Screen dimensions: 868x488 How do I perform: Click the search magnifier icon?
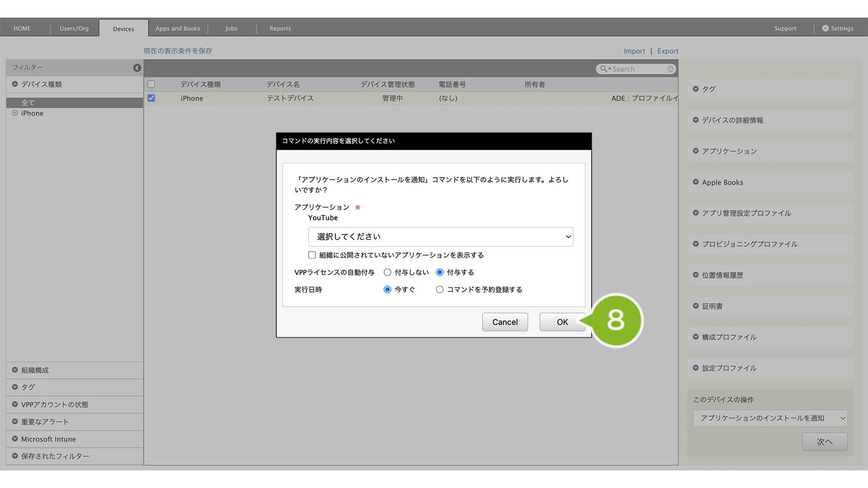coord(604,69)
